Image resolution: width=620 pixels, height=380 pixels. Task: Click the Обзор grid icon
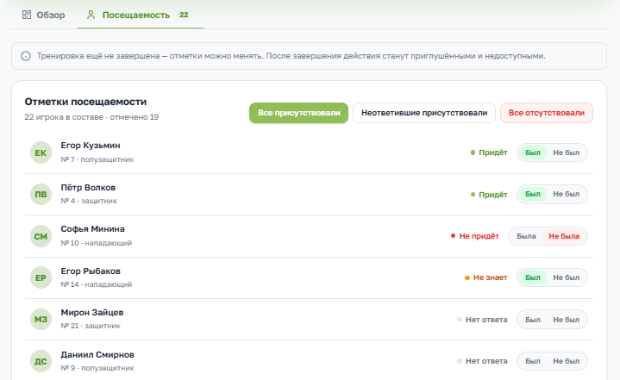click(x=26, y=15)
